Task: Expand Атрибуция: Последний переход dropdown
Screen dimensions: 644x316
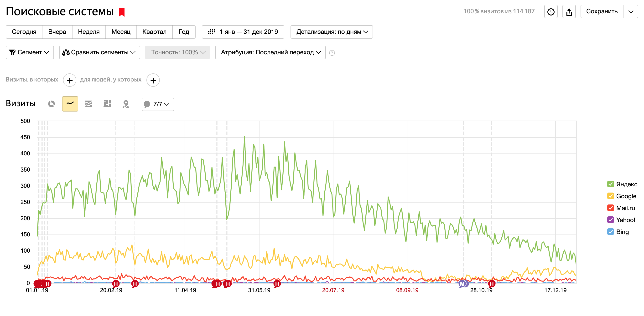Action: point(270,52)
